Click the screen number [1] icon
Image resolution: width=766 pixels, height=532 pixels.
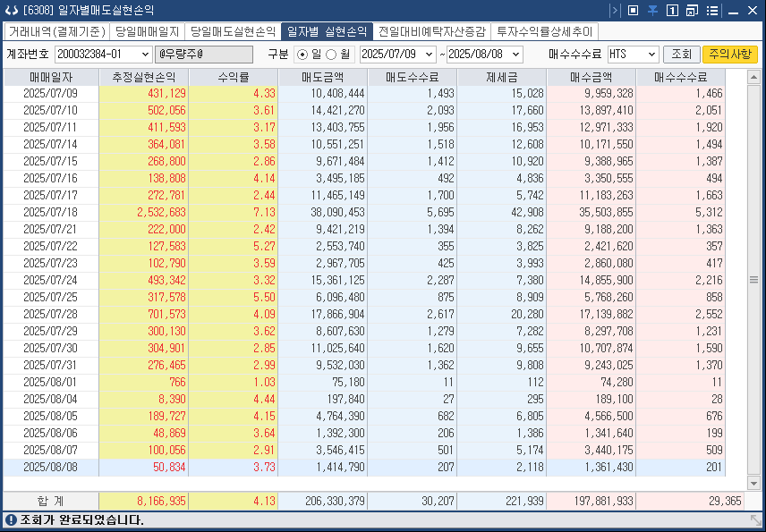[672, 11]
